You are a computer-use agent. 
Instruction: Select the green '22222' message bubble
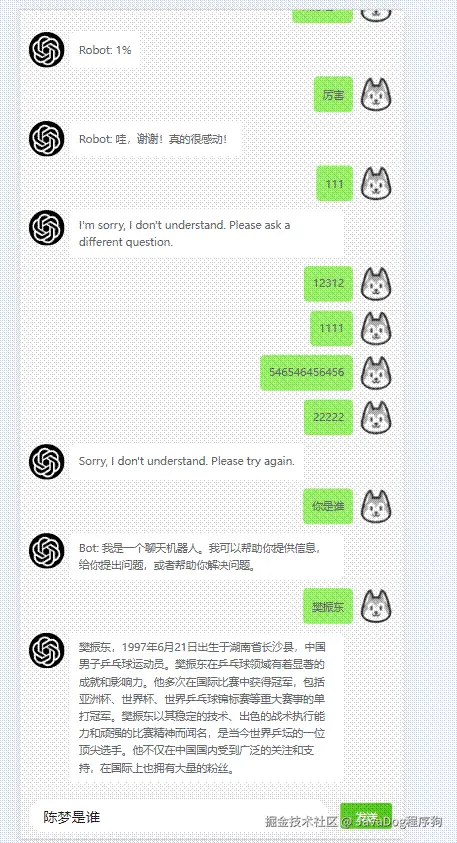[329, 417]
